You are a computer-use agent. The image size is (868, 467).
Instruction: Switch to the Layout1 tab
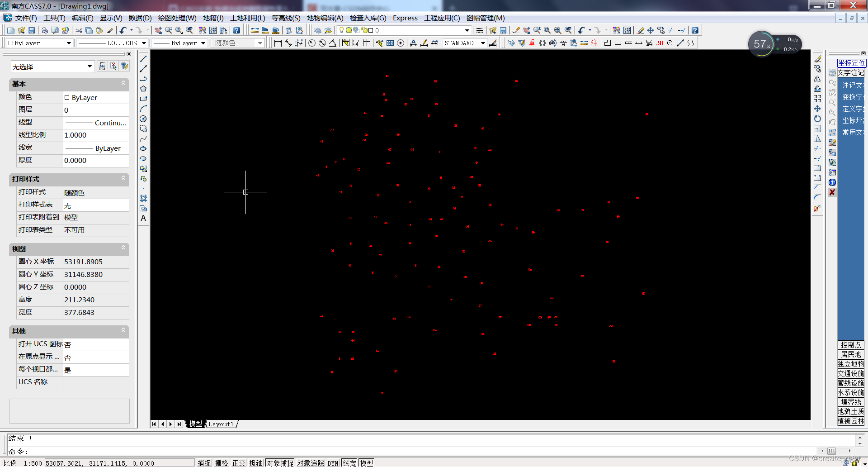tap(221, 424)
